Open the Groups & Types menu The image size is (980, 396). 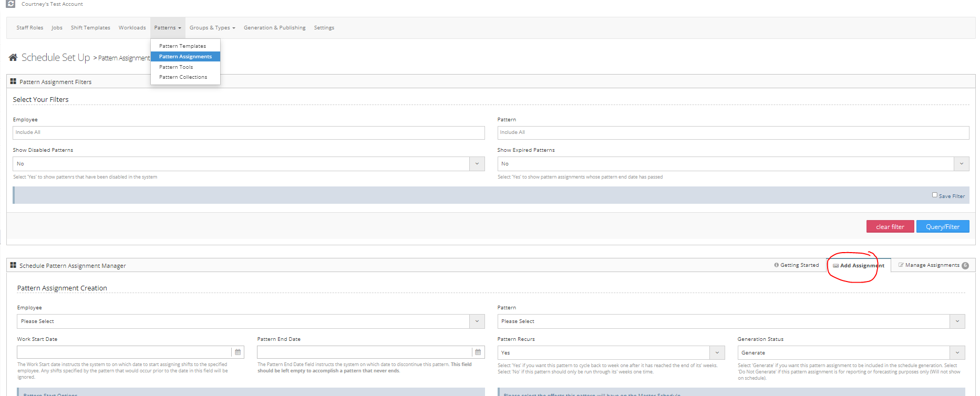(x=212, y=28)
